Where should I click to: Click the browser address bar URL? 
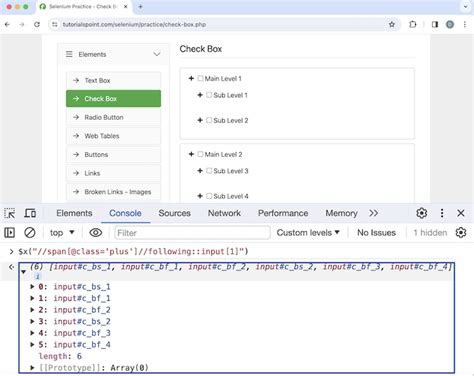pyautogui.click(x=134, y=24)
